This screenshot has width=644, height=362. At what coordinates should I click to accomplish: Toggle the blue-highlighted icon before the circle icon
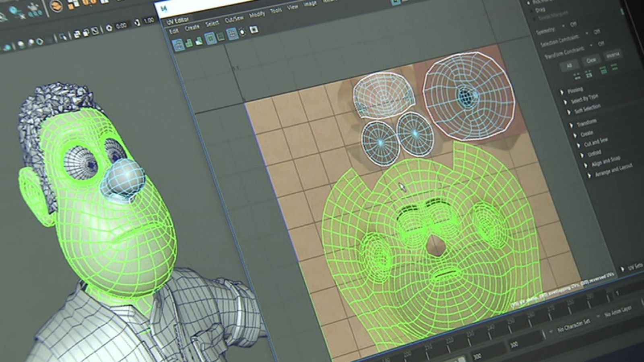232,34
